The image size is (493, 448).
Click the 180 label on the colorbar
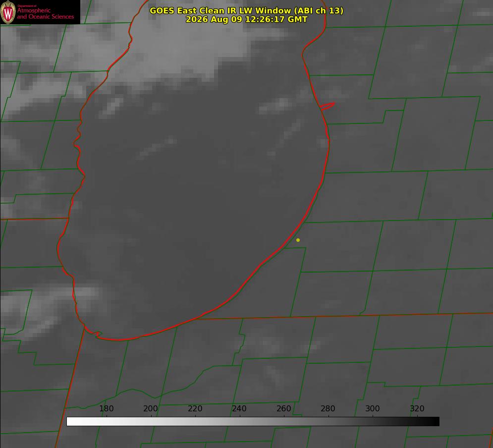pyautogui.click(x=106, y=408)
